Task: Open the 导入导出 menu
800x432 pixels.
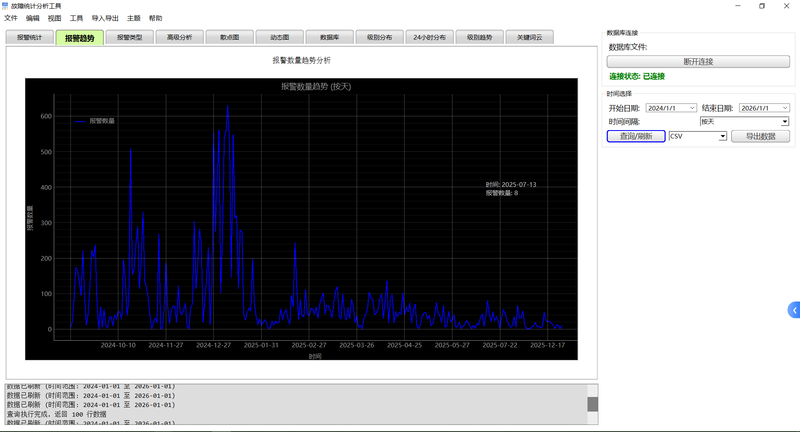Action: tap(105, 18)
